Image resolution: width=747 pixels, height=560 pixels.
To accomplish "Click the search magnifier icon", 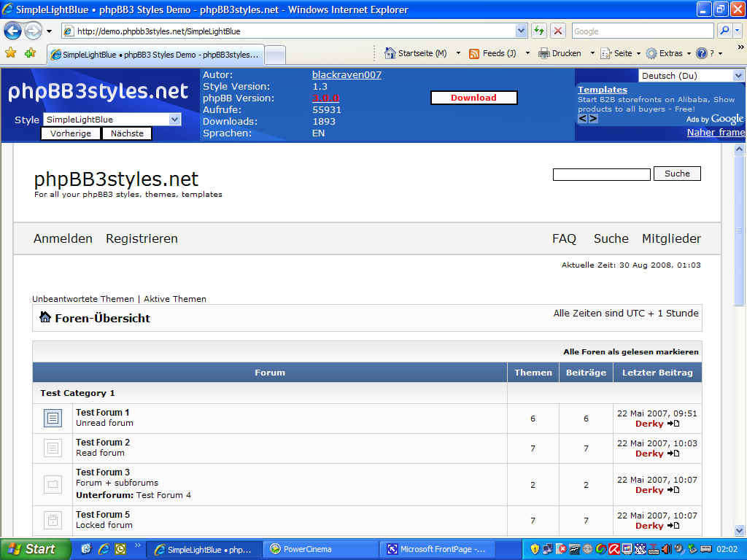I will 724,31.
